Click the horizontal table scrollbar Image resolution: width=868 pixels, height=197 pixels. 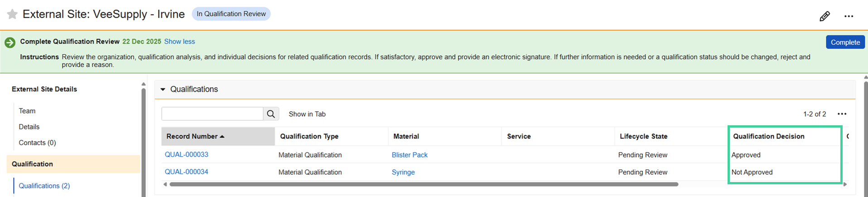click(424, 184)
